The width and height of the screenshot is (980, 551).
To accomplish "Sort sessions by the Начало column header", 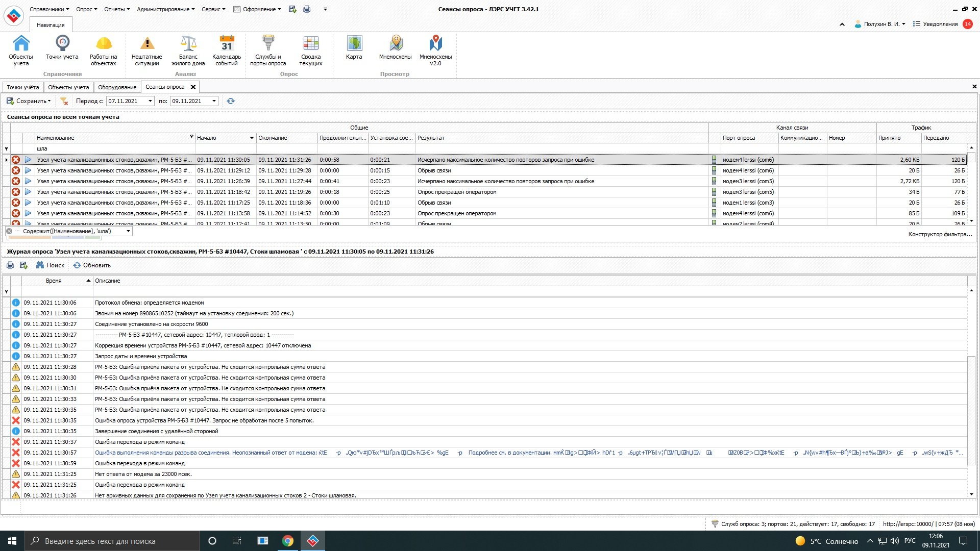I will [x=225, y=138].
